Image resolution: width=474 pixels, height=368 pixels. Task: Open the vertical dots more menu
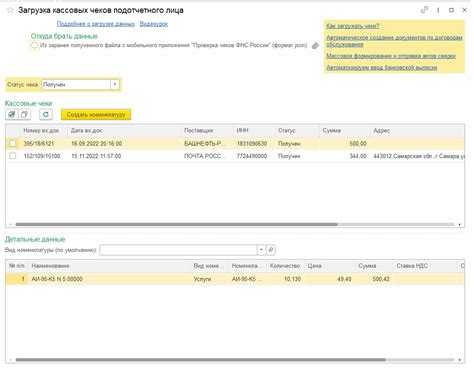(438, 10)
